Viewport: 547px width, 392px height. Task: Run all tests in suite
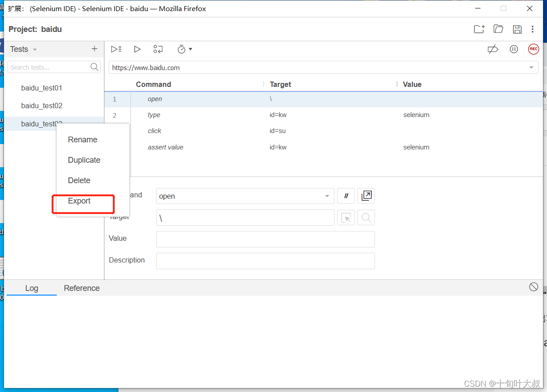116,49
